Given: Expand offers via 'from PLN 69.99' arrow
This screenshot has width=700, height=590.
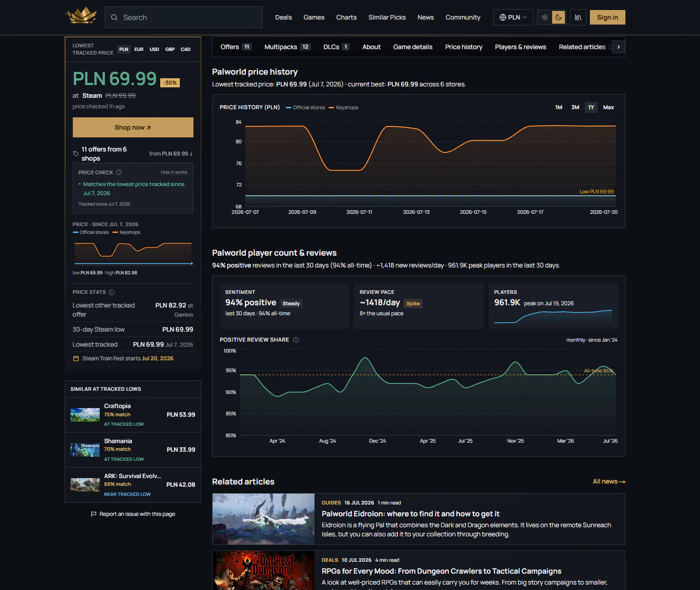Looking at the screenshot, I should (171, 154).
